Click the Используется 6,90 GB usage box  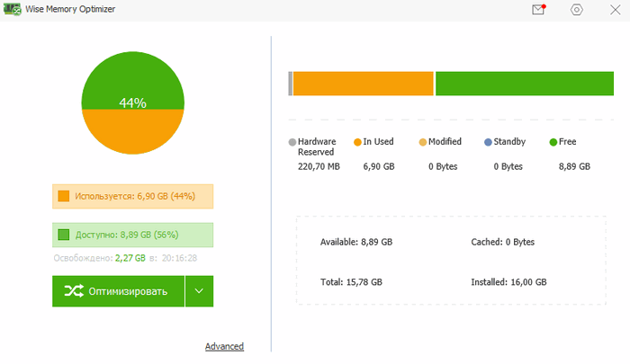(133, 196)
